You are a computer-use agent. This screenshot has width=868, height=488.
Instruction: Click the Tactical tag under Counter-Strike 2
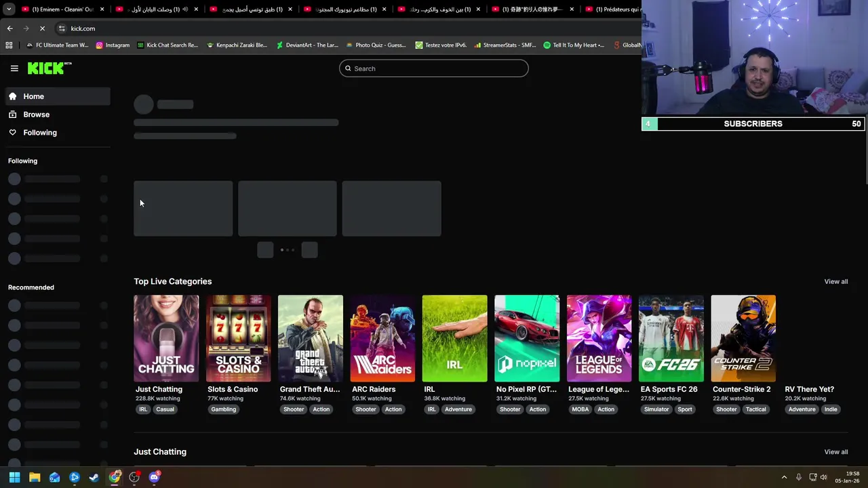tap(756, 409)
